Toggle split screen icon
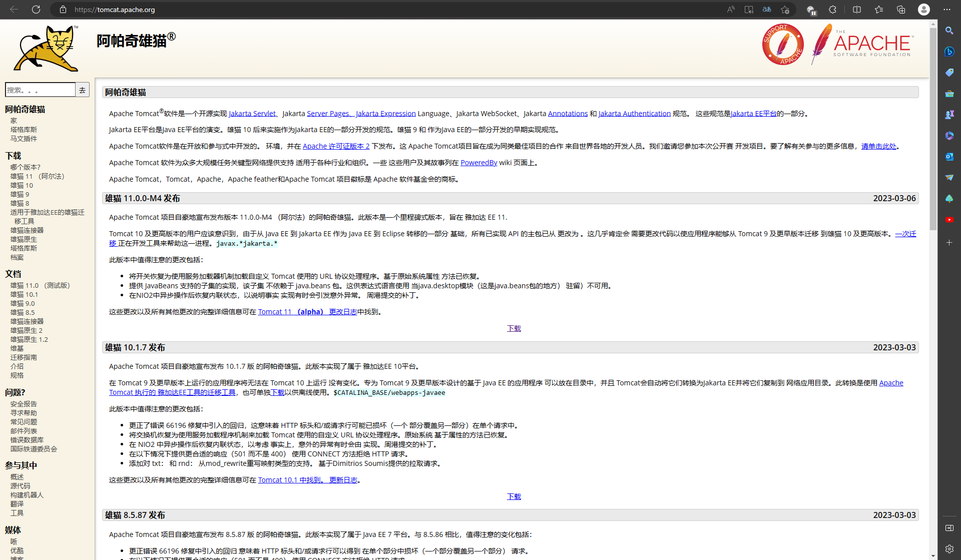The image size is (961, 560). tap(857, 10)
